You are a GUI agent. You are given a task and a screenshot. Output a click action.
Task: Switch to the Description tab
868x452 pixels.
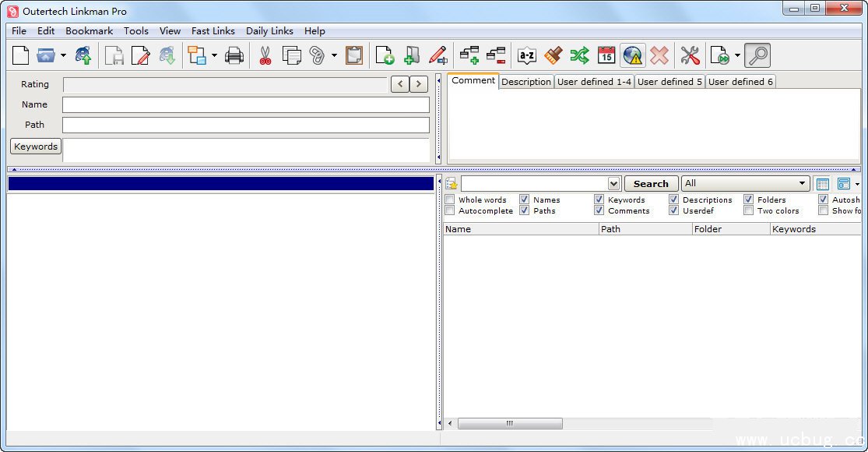tap(526, 82)
